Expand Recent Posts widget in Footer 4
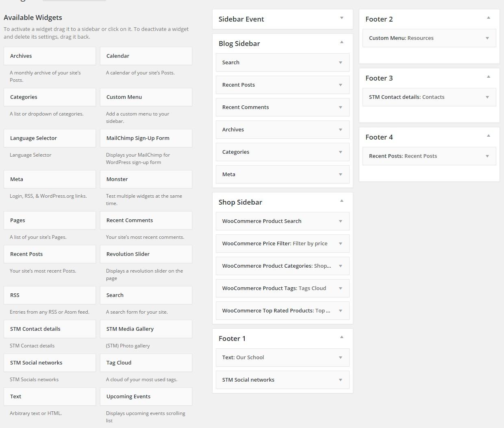This screenshot has height=428, width=504. click(487, 156)
